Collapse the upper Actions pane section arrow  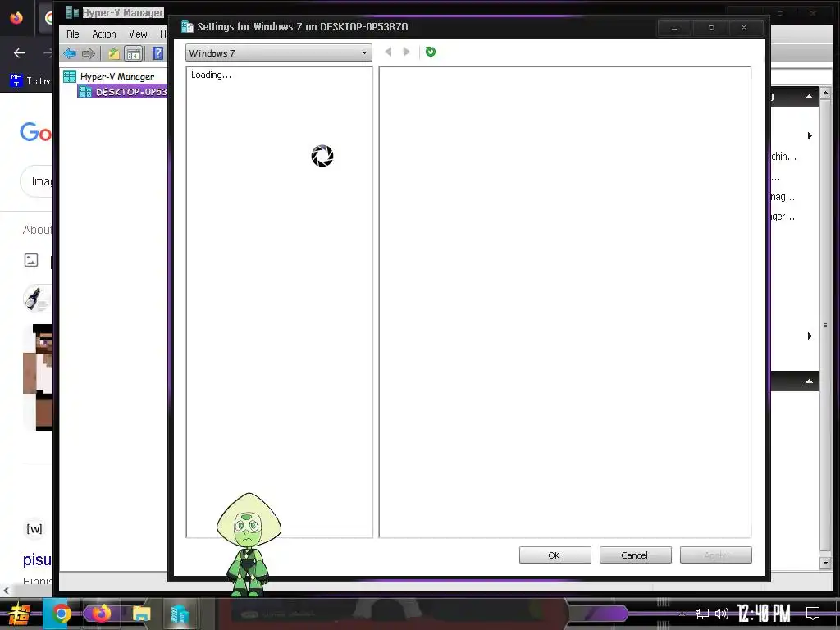pyautogui.click(x=809, y=97)
